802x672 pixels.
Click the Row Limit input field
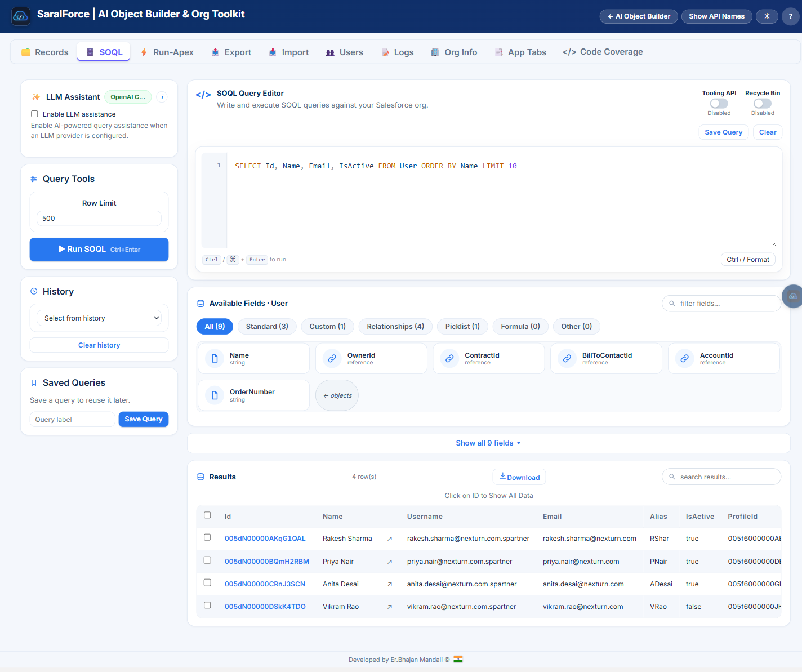[99, 219]
